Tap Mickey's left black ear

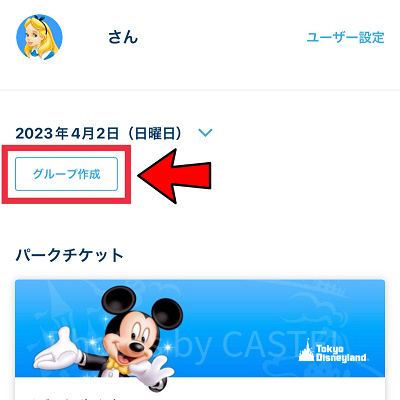point(119,302)
